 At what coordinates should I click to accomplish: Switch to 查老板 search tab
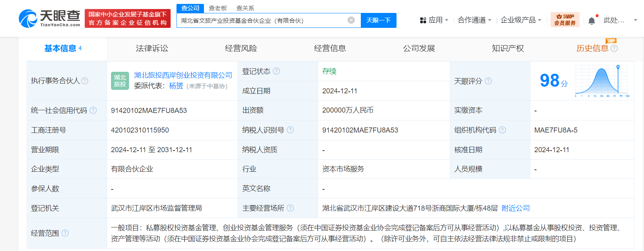coord(218,8)
